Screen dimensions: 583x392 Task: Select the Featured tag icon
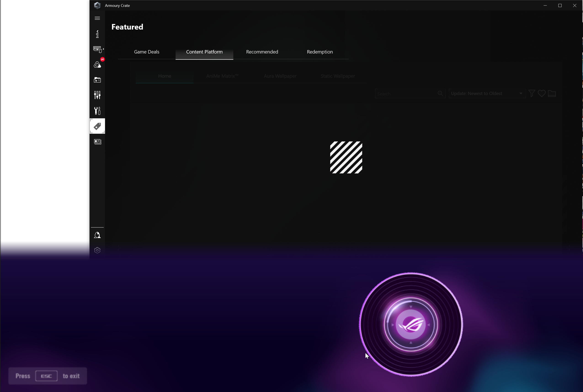97,126
